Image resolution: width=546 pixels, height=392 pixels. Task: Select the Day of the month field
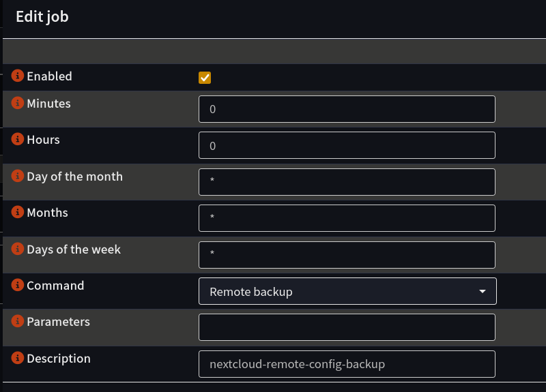(x=347, y=182)
